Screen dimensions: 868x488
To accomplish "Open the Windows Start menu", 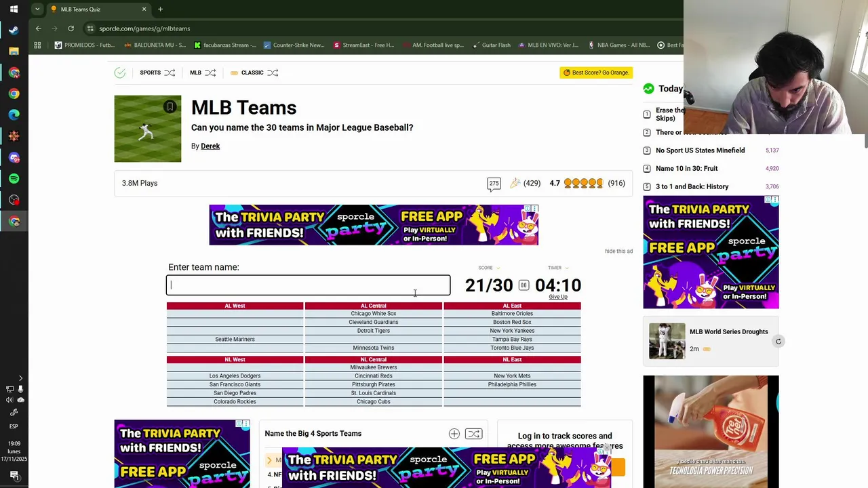I will tap(14, 9).
